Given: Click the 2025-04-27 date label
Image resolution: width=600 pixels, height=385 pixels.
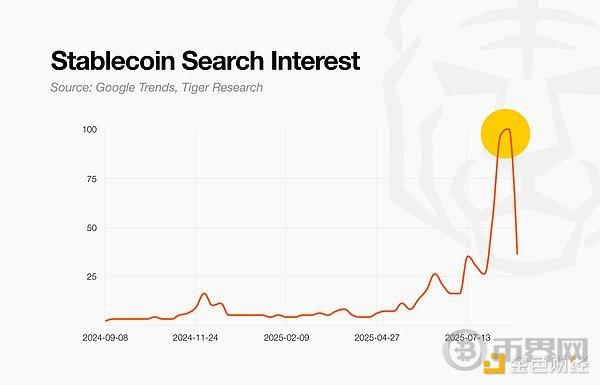Looking at the screenshot, I should (x=377, y=338).
